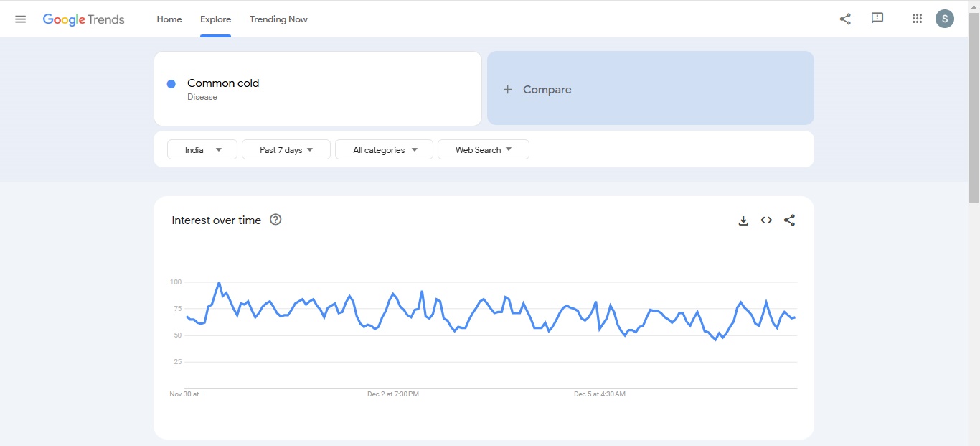Switch to the Trending Now tab

[278, 19]
